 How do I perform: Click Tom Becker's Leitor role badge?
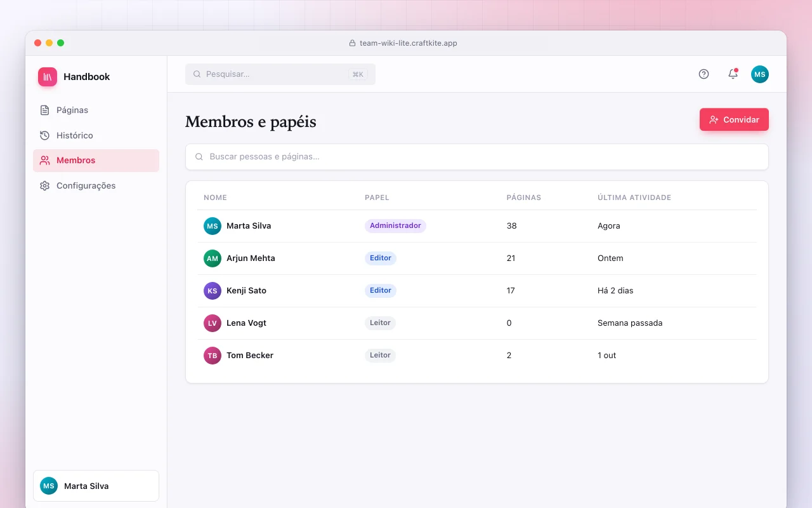[380, 355]
